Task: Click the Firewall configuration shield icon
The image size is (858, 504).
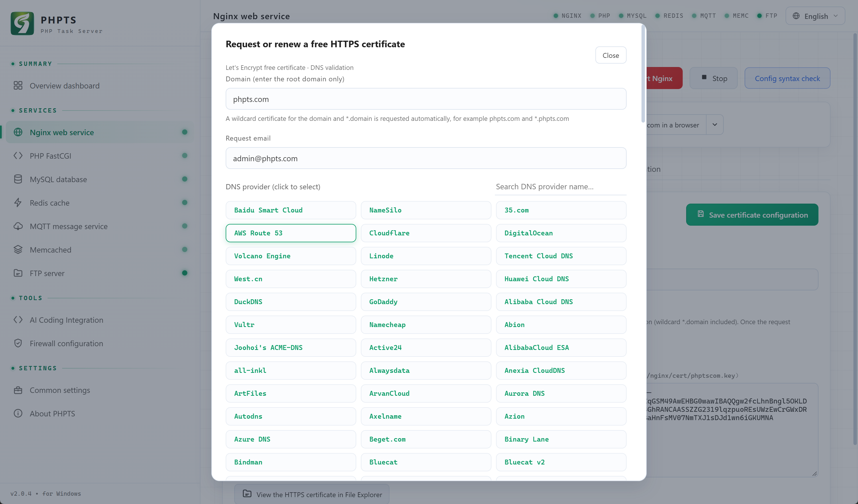Action: click(18, 343)
